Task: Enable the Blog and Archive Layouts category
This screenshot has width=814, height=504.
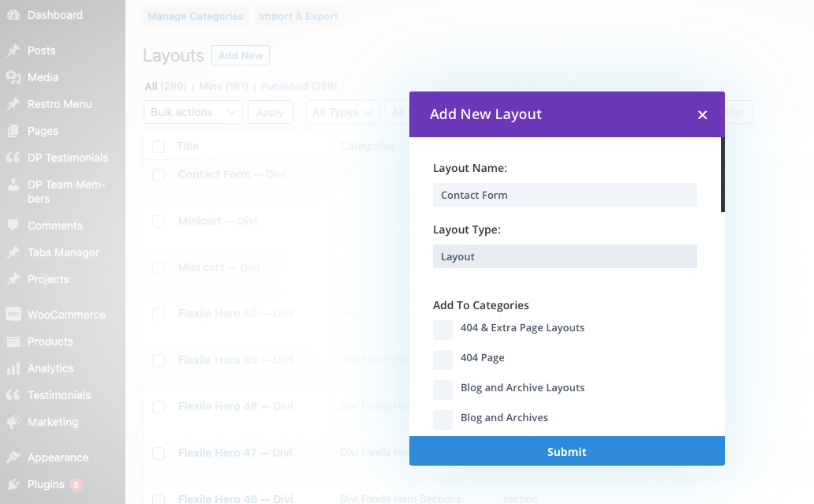Action: (442, 390)
